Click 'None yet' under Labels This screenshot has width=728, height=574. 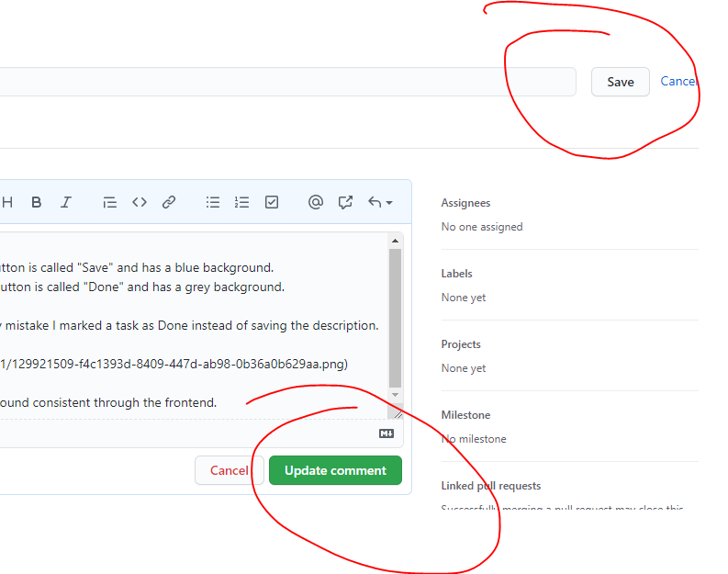464,298
